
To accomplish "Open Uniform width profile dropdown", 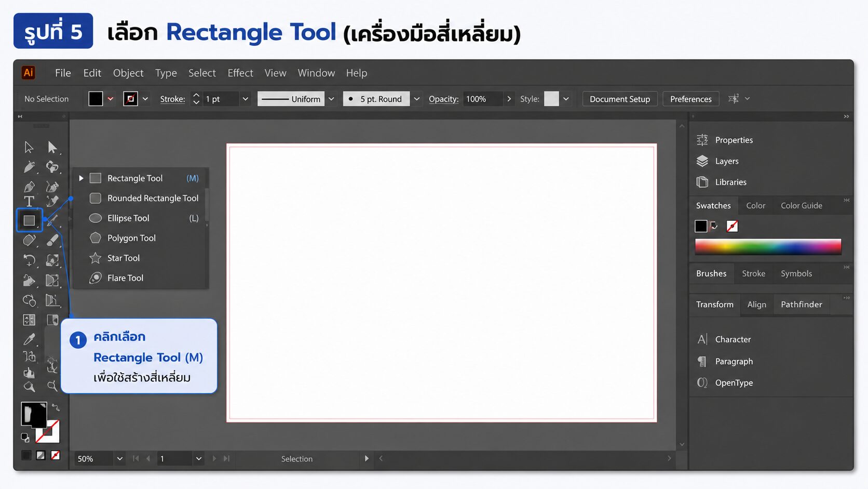I will point(331,99).
